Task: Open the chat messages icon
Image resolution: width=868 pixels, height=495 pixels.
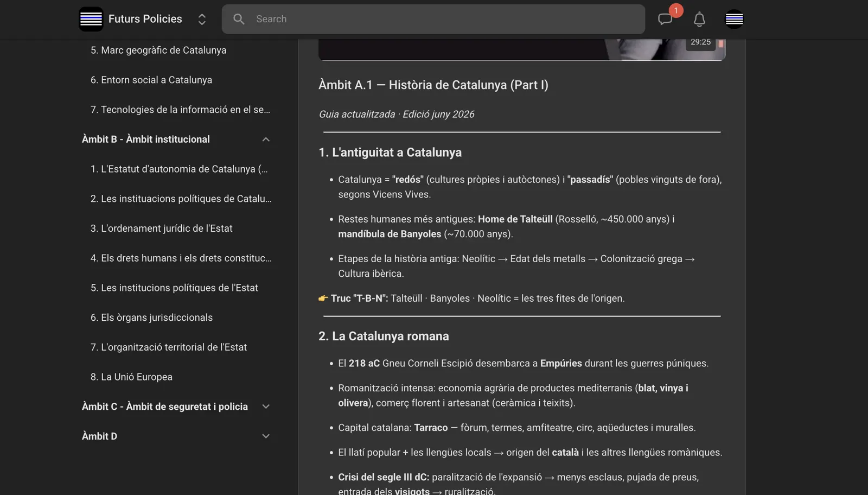Action: coord(665,19)
